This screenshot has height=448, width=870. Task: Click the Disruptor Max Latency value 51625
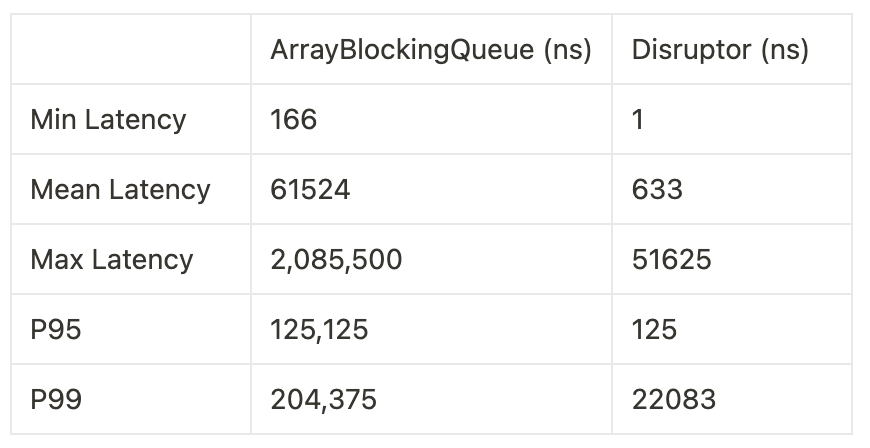(671, 259)
